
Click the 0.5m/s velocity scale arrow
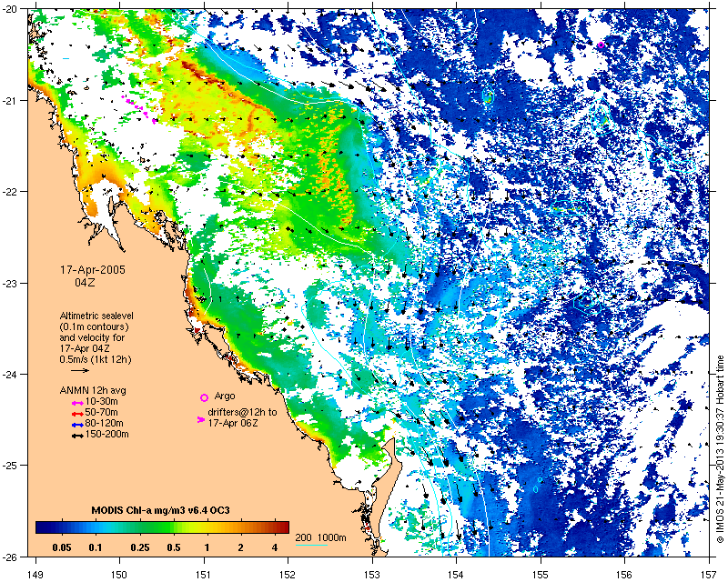(80, 370)
